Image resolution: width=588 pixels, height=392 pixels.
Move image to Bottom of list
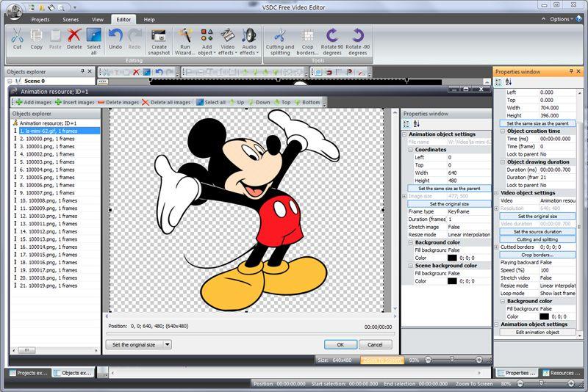click(x=307, y=102)
